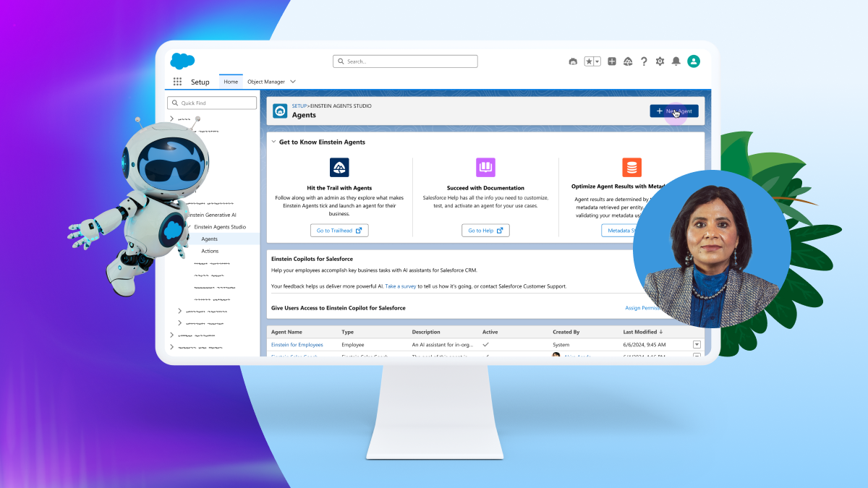Click the orange metadata stack icon
868x488 pixels.
click(x=631, y=167)
